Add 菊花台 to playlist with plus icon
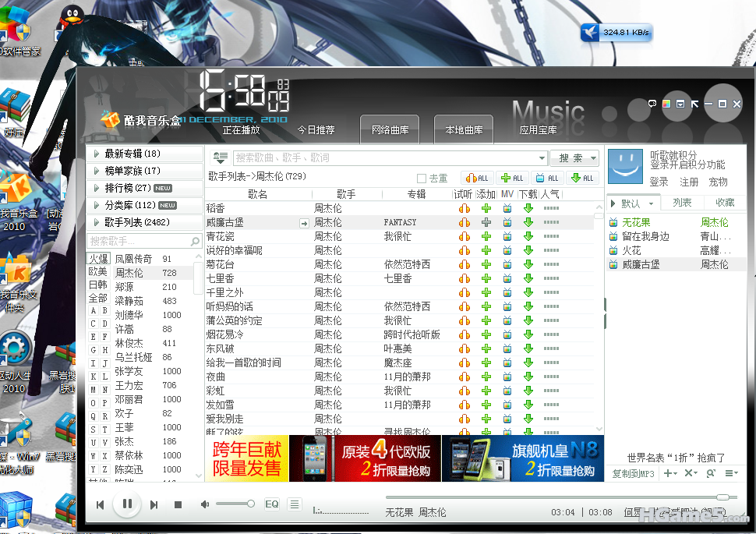 coord(486,264)
